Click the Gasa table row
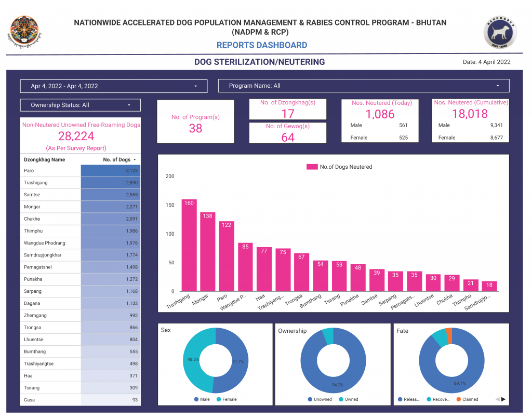Screen dimensions: 532x419 click(81, 400)
